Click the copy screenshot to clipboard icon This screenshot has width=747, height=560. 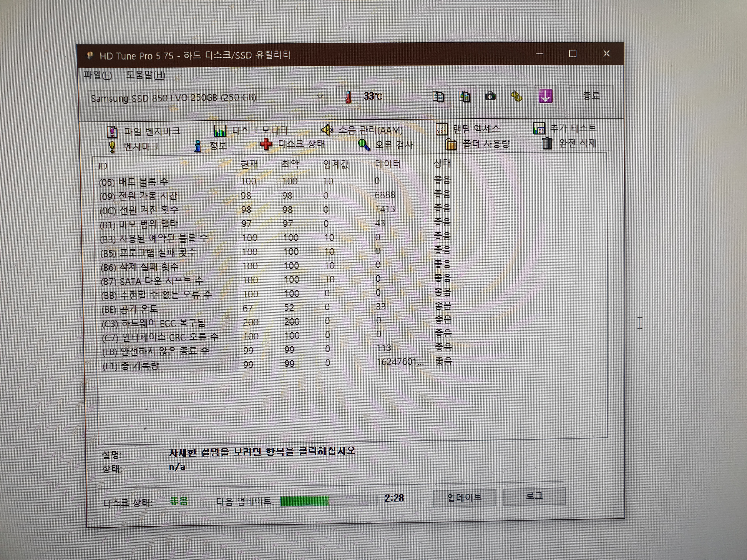tap(464, 97)
